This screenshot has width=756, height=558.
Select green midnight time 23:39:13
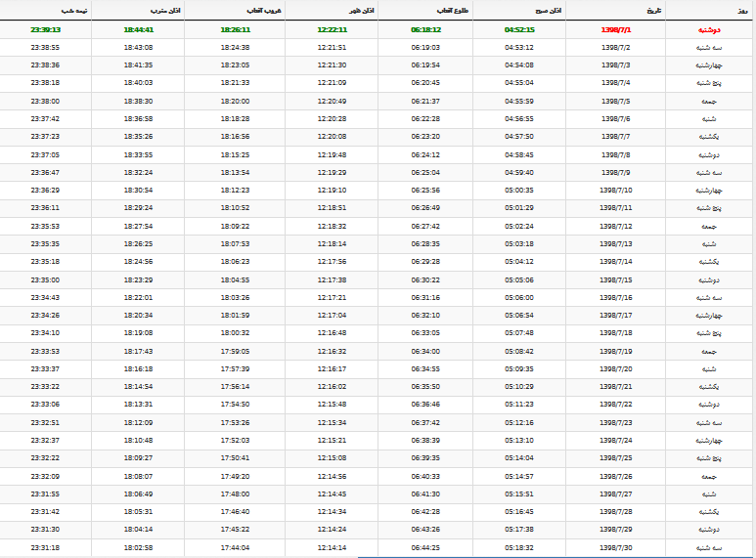pyautogui.click(x=45, y=30)
